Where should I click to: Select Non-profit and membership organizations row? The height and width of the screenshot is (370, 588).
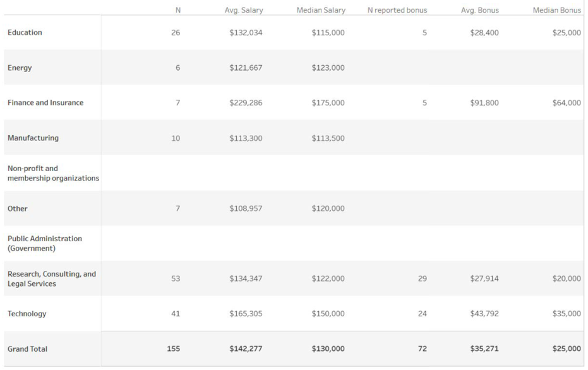point(53,173)
